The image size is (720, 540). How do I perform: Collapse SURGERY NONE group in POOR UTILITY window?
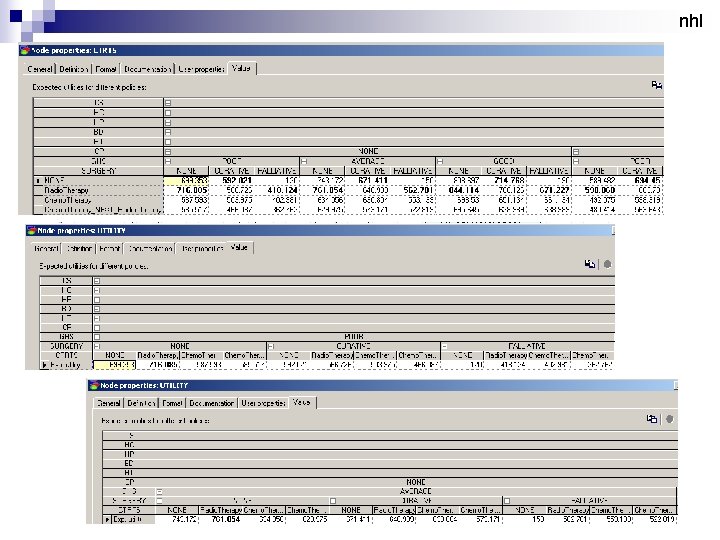[97, 346]
